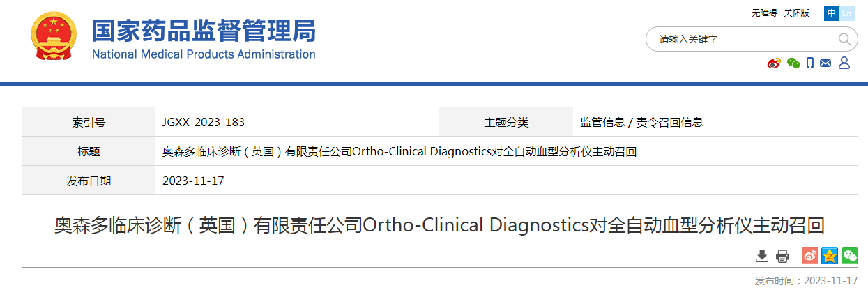
Task: Click the search magnifier icon
Action: (844, 39)
